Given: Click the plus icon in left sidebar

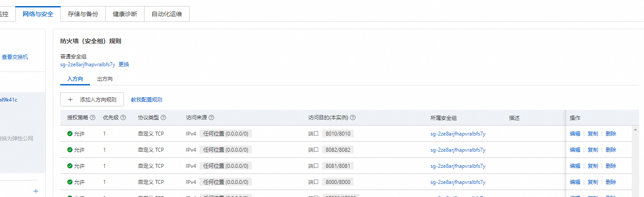Looking at the screenshot, I should pyautogui.click(x=36, y=191).
